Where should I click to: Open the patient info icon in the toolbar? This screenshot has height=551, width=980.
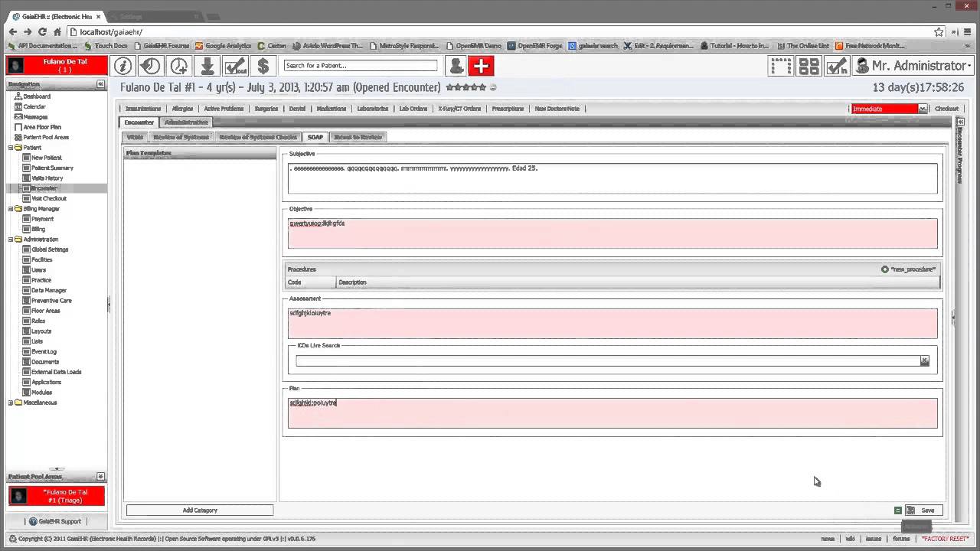coord(122,66)
